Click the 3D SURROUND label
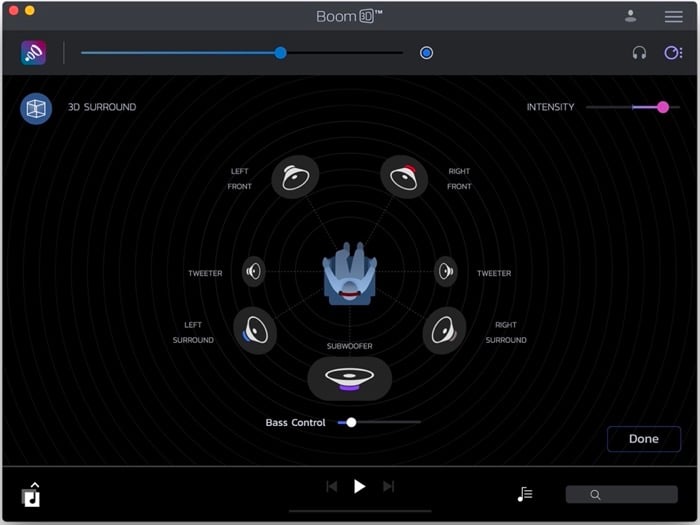The height and width of the screenshot is (525, 700). [102, 107]
